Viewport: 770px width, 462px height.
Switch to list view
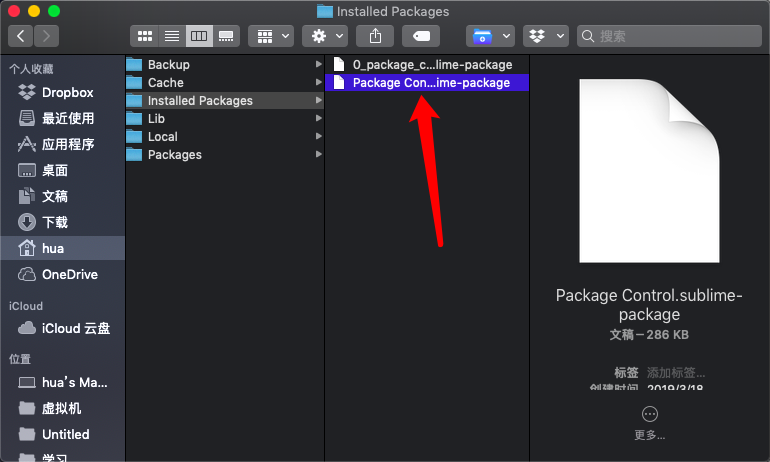tap(172, 36)
